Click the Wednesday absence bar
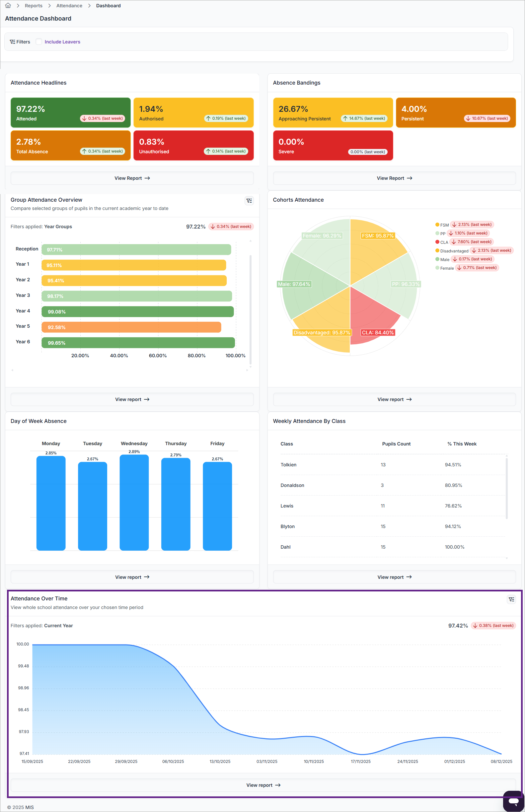Image resolution: width=525 pixels, height=812 pixels. [x=134, y=503]
